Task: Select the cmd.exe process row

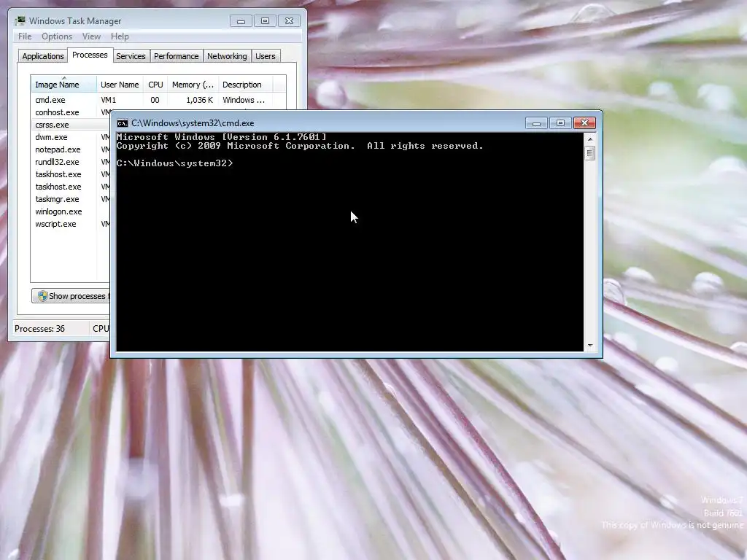Action: pyautogui.click(x=158, y=100)
